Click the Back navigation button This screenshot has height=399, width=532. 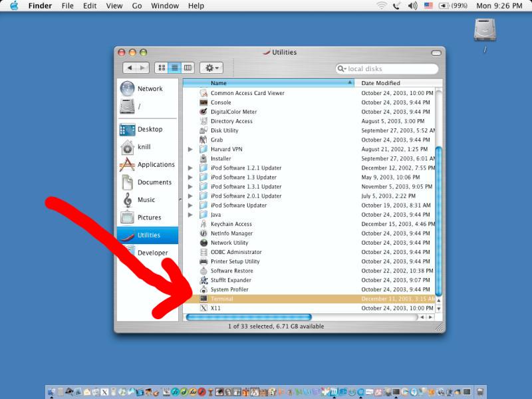130,68
